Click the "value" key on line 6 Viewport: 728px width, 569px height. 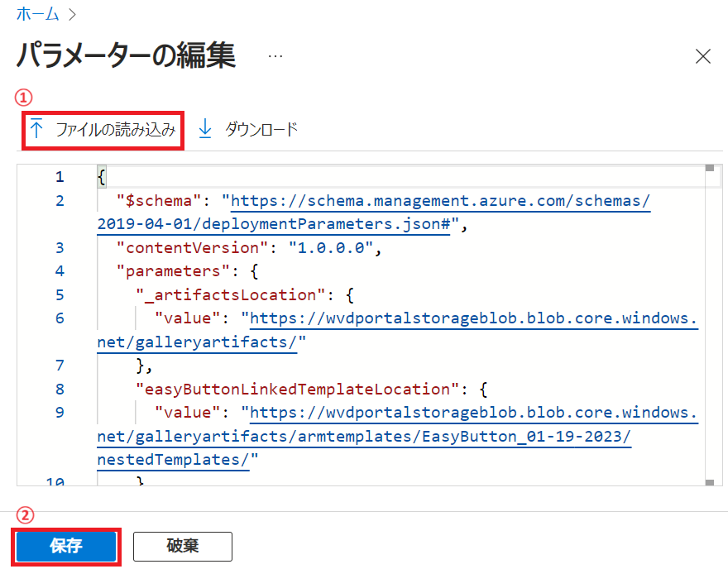click(188, 318)
